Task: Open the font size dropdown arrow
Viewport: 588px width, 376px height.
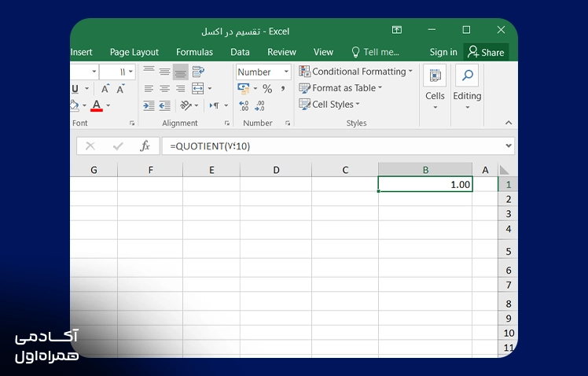Action: [x=130, y=72]
